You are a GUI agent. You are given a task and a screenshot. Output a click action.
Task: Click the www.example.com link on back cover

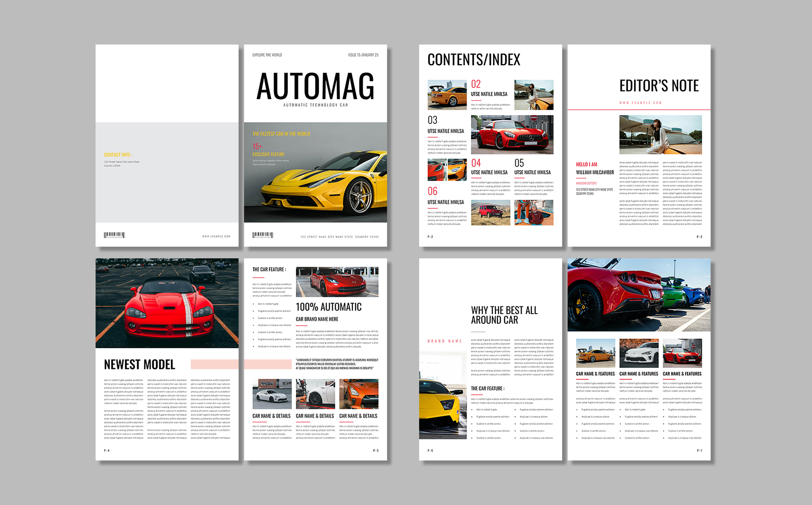[216, 237]
